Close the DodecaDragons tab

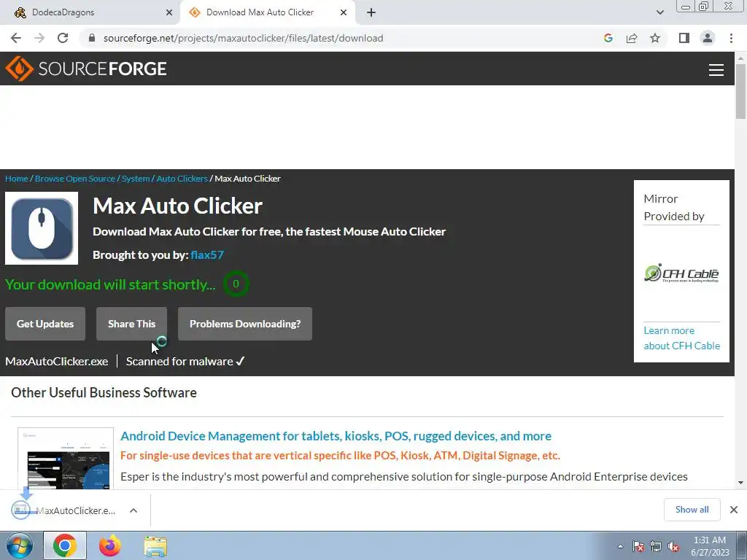click(x=169, y=12)
